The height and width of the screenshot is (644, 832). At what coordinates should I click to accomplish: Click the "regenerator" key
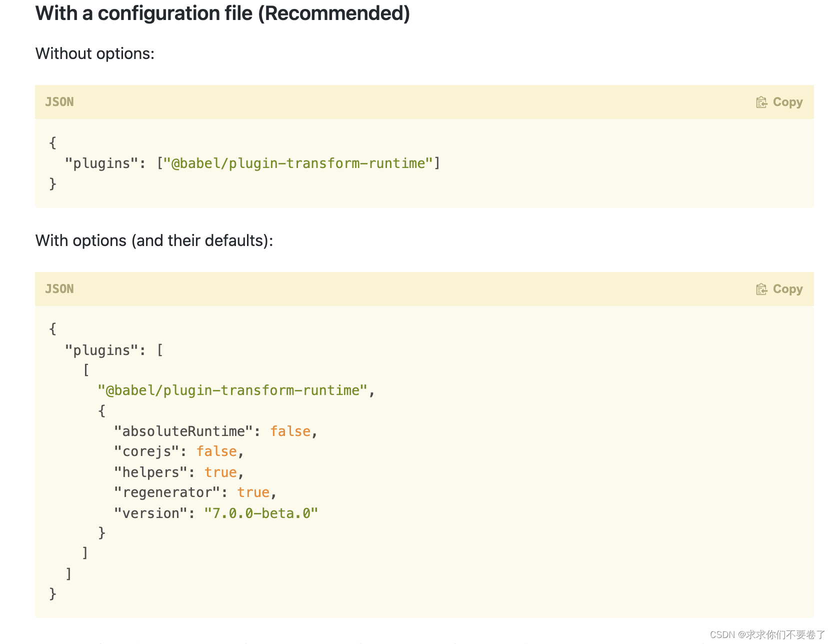(167, 492)
